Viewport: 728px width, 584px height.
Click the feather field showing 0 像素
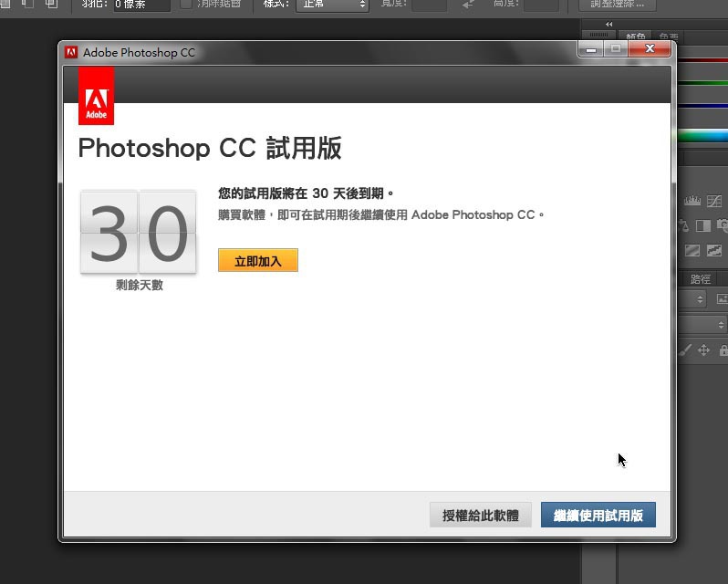141,5
